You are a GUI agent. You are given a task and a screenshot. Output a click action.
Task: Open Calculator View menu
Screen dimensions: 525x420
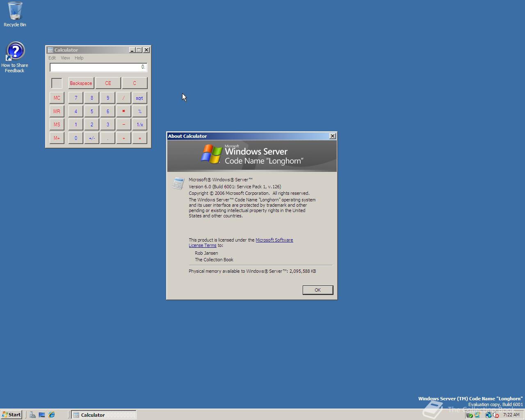(65, 58)
